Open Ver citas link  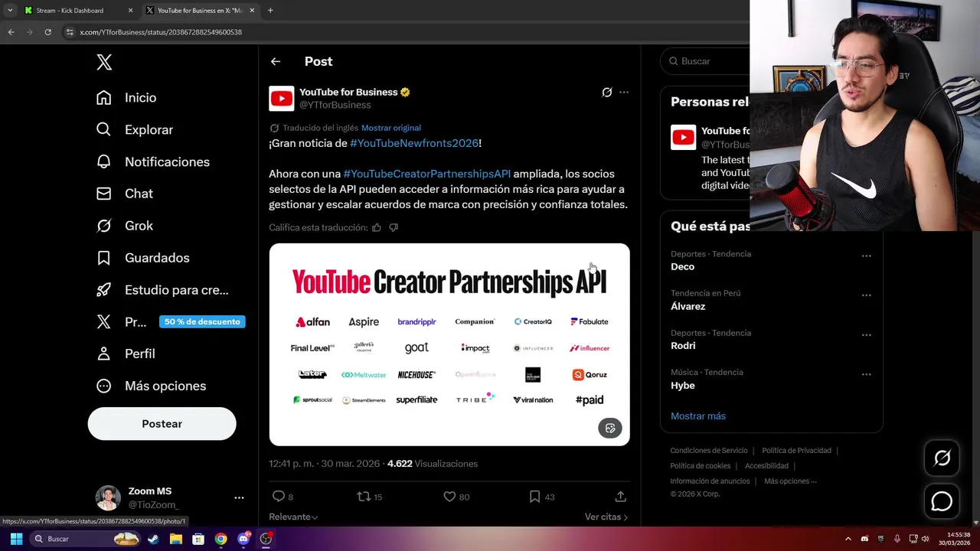click(x=606, y=517)
